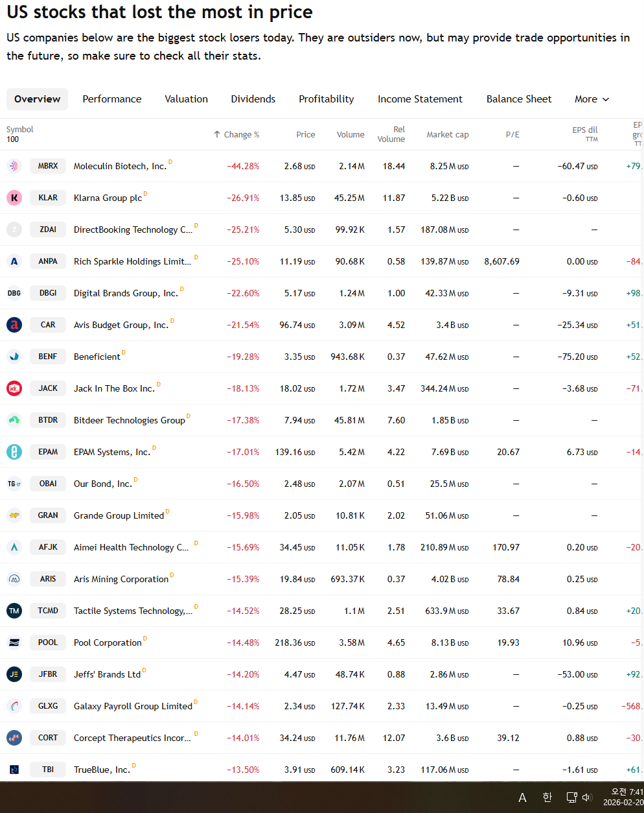Open the Balance Sheet tab
Viewport: 644px width, 813px height.
[x=519, y=99]
